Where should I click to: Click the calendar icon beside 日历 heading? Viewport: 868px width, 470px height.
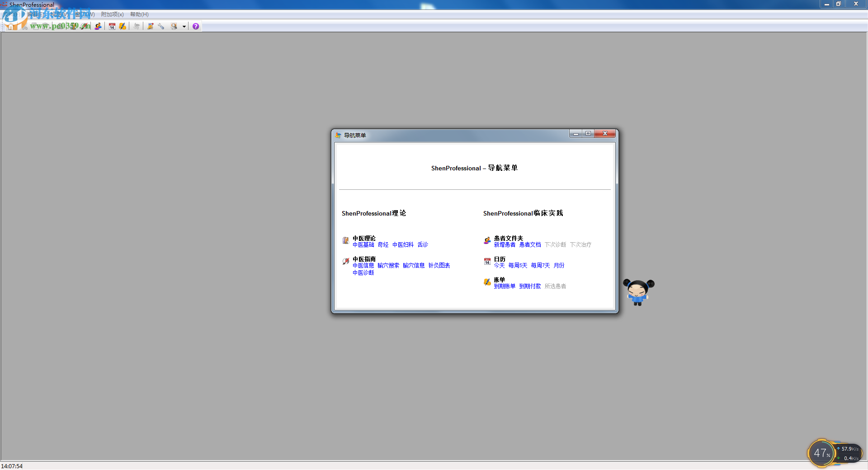pyautogui.click(x=487, y=261)
